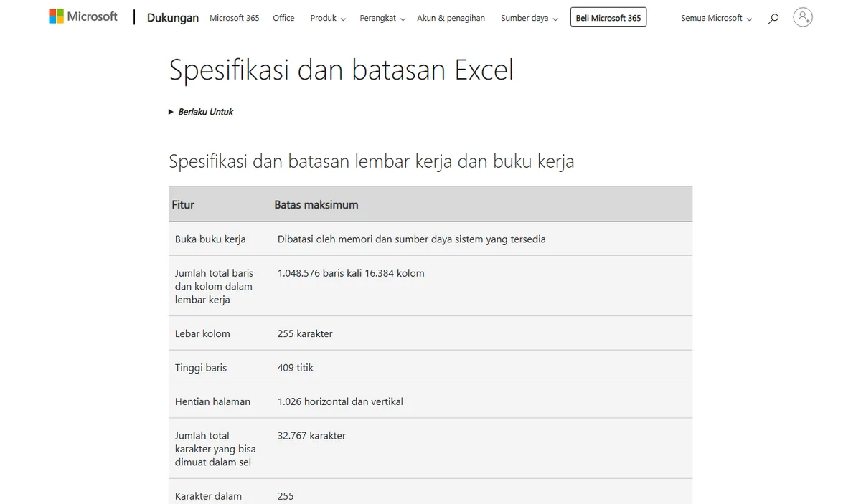Click the heading Spesifikasi dan batasan lembar kerja
The height and width of the screenshot is (504, 861).
coord(372,161)
